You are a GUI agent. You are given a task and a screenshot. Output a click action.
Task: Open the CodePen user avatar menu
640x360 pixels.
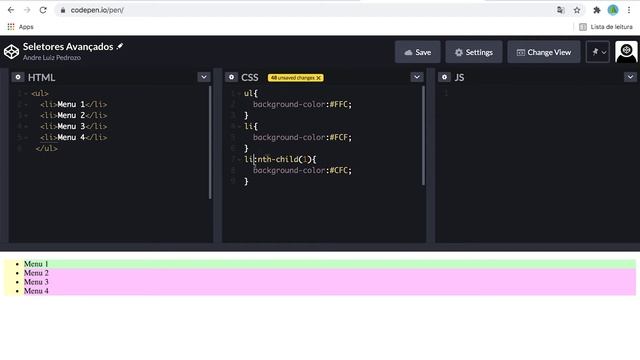tap(626, 52)
